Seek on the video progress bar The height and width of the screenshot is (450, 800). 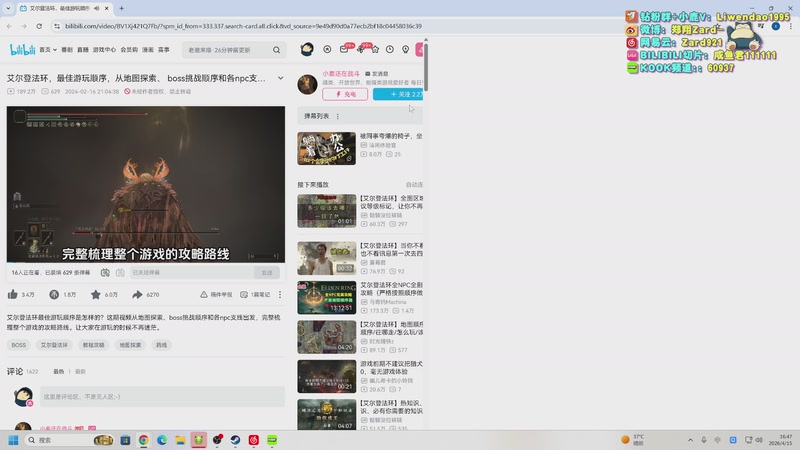click(146, 262)
